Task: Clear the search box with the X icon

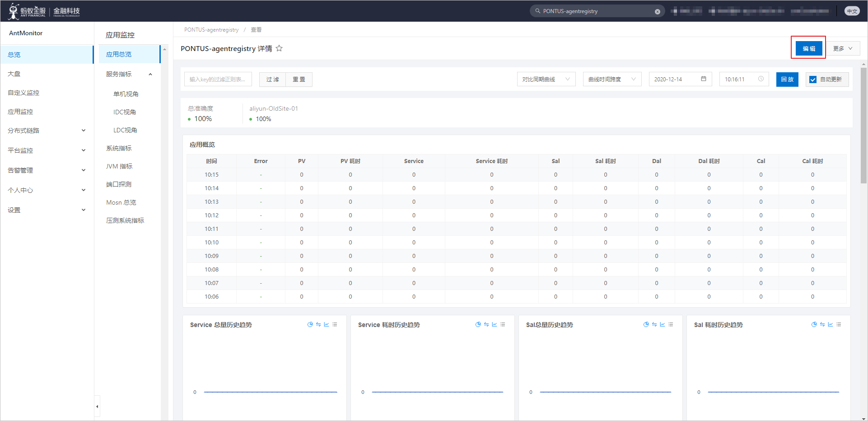Action: click(658, 12)
